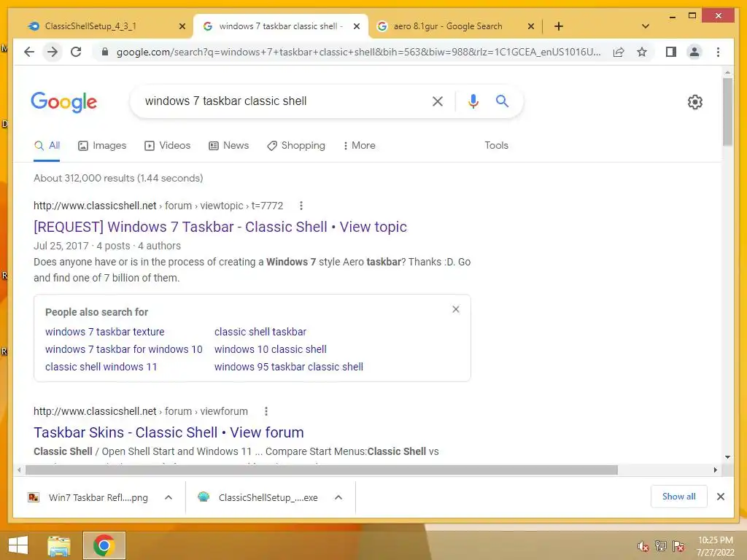This screenshot has width=747, height=560.
Task: Open the taskbar clock showing 10:25 PM
Action: point(716,546)
